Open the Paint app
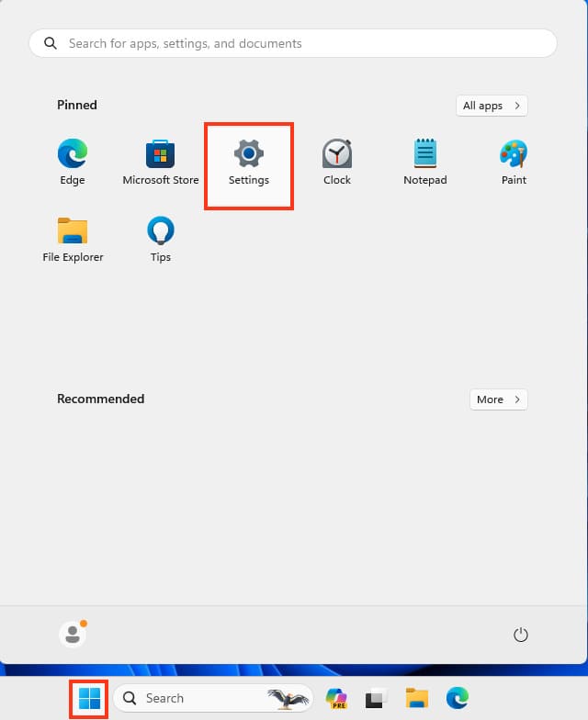 click(514, 163)
